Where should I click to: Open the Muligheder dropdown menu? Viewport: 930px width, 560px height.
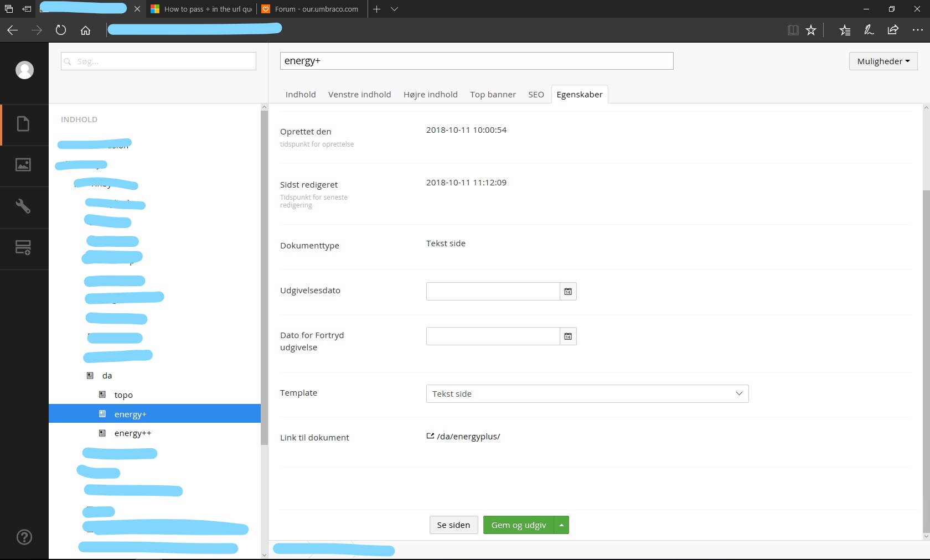click(883, 61)
